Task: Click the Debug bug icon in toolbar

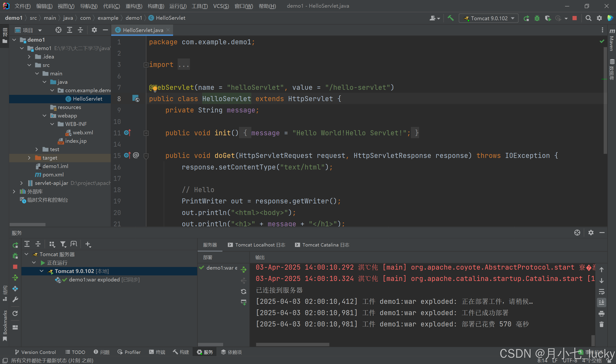Action: [x=537, y=18]
